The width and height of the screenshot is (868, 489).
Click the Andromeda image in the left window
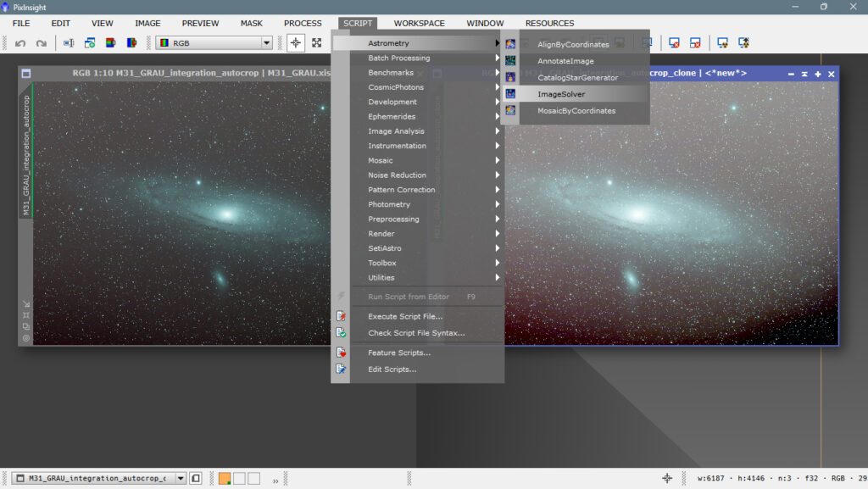[181, 213]
